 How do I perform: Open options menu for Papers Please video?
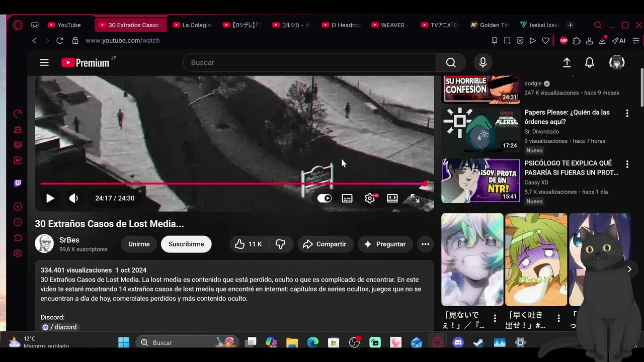[627, 113]
